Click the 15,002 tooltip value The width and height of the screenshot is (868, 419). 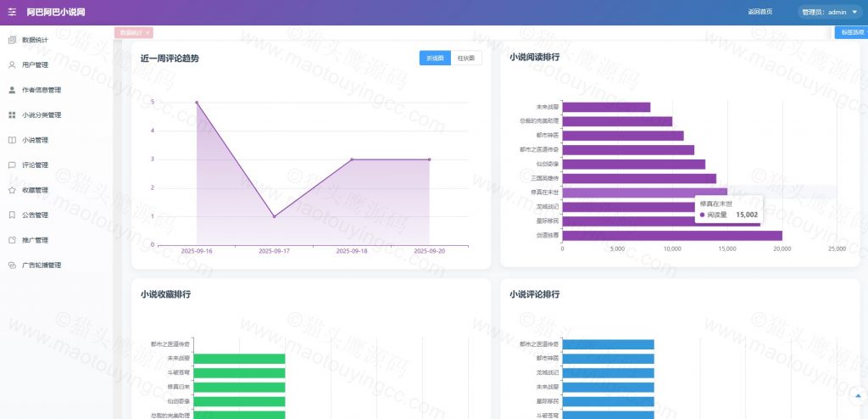click(x=746, y=215)
